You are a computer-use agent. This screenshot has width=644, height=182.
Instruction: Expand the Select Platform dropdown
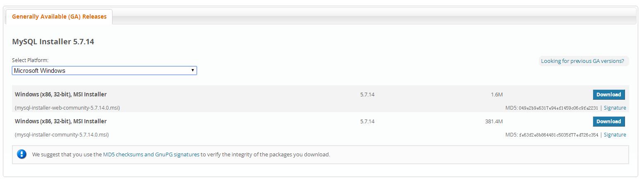pos(104,71)
